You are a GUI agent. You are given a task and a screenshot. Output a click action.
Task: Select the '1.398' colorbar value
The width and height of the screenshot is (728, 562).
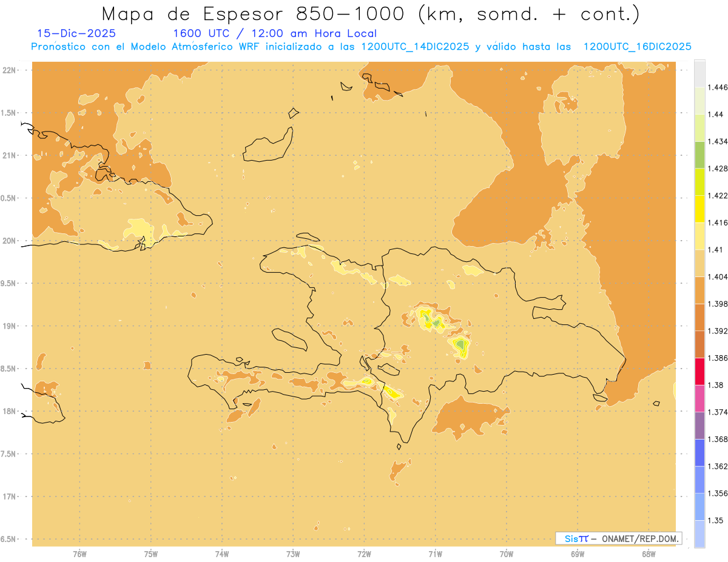(718, 304)
